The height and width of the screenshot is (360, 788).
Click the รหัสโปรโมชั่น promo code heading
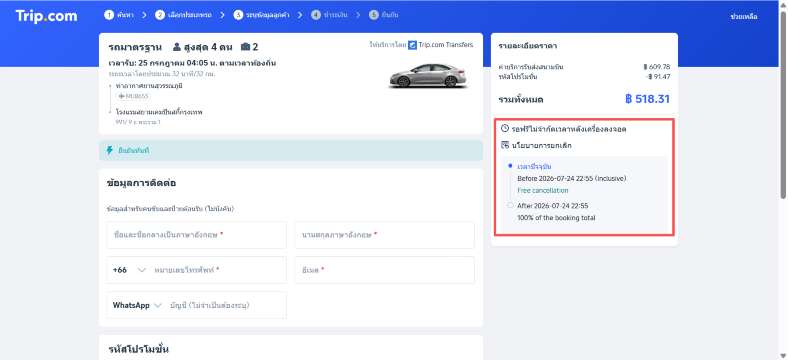[x=139, y=349]
